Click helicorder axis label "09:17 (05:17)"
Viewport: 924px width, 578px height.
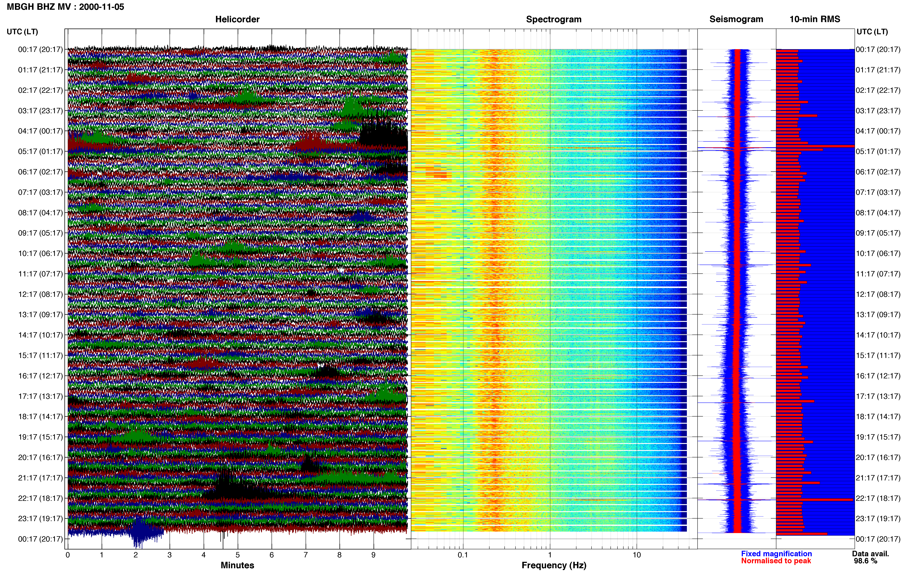[x=41, y=233]
